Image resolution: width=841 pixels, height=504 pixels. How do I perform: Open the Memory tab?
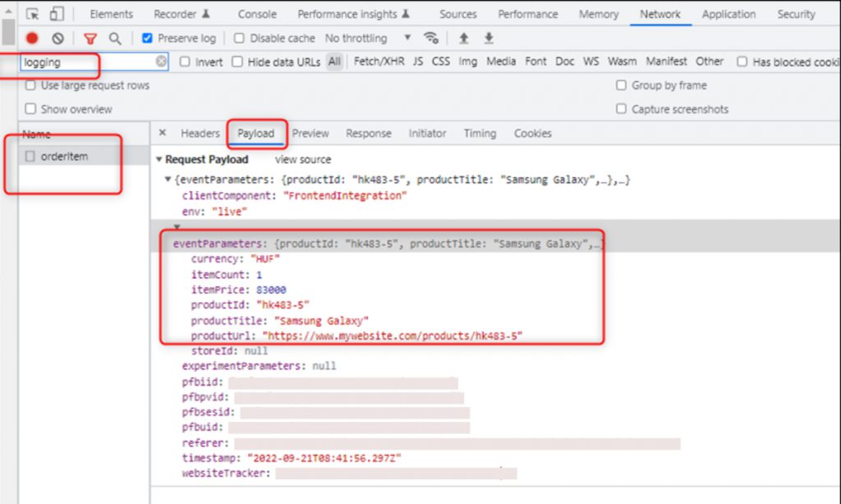[x=599, y=14]
